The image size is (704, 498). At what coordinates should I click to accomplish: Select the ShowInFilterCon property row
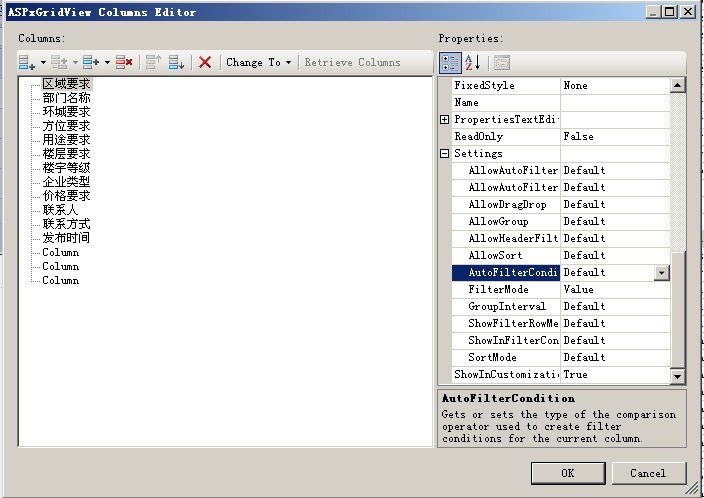pos(561,341)
